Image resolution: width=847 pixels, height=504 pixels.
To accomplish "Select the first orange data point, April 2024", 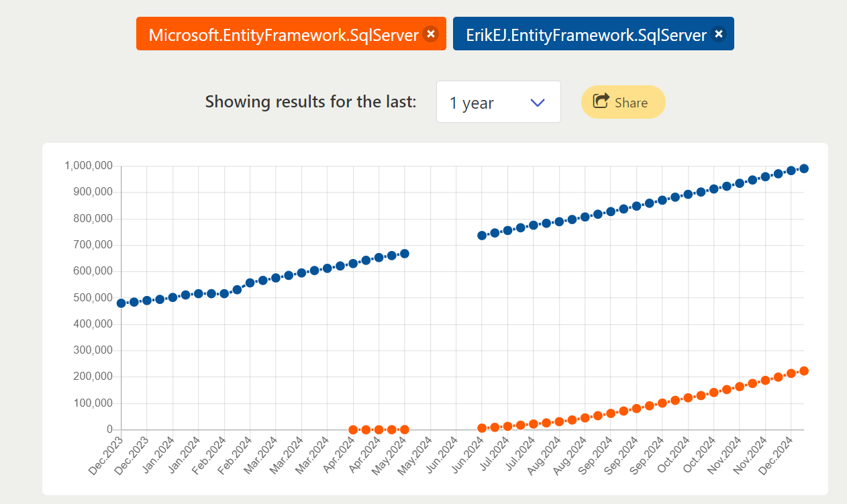I will point(353,430).
